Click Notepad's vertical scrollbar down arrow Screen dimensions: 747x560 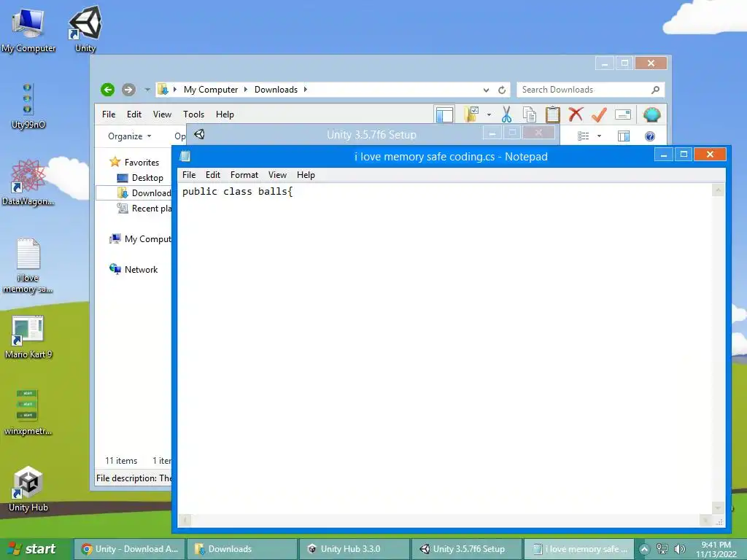[718, 507]
